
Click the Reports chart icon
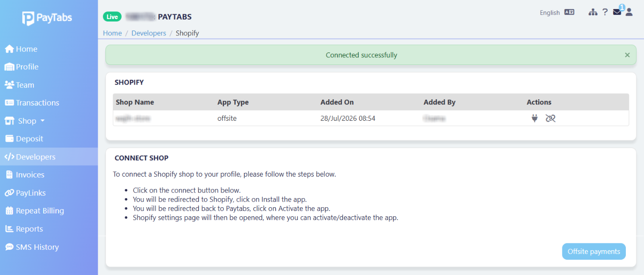(9, 229)
